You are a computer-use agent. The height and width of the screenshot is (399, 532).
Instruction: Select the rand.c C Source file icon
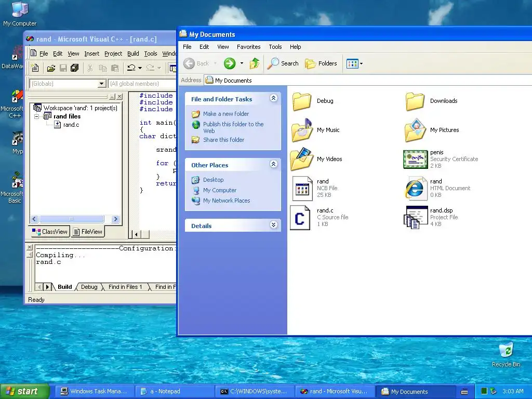pos(300,218)
